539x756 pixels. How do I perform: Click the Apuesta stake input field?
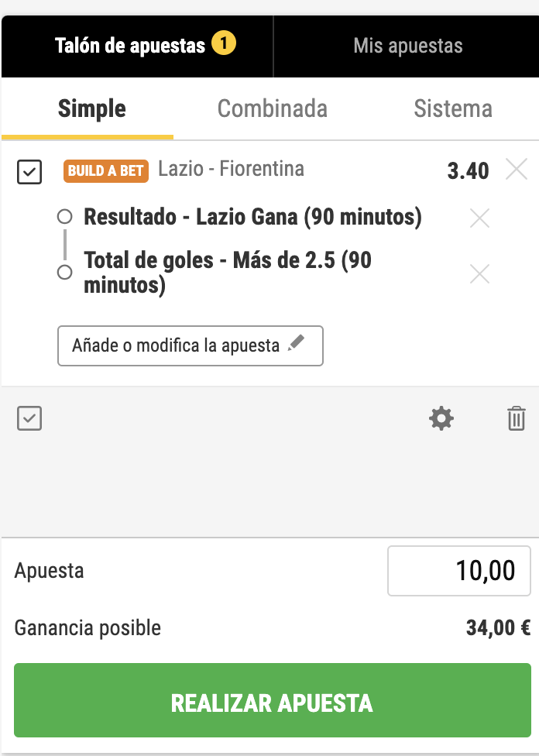point(459,572)
